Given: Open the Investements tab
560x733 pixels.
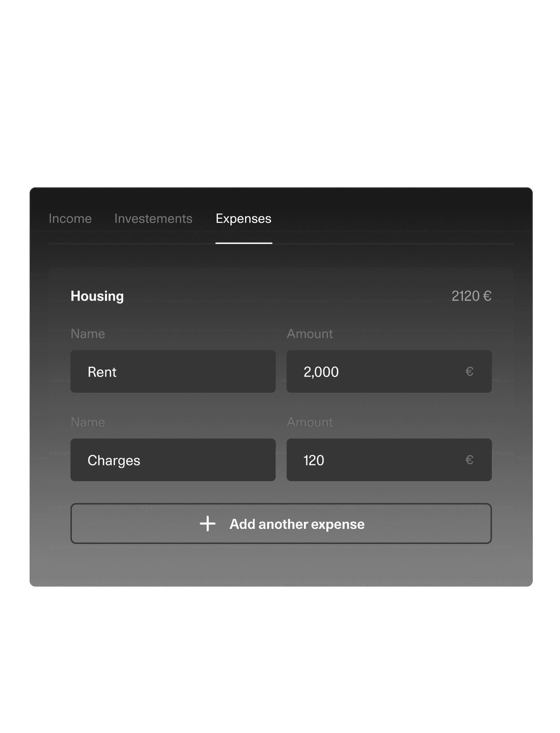Looking at the screenshot, I should point(153,218).
